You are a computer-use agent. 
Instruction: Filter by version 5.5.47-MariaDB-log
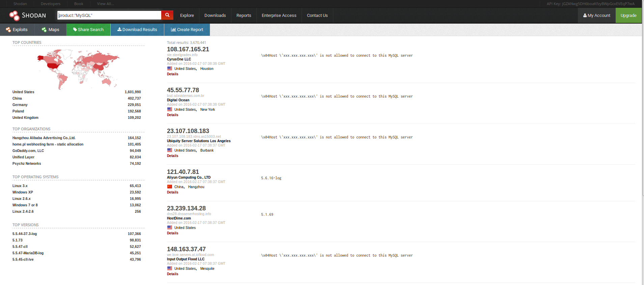(28, 253)
